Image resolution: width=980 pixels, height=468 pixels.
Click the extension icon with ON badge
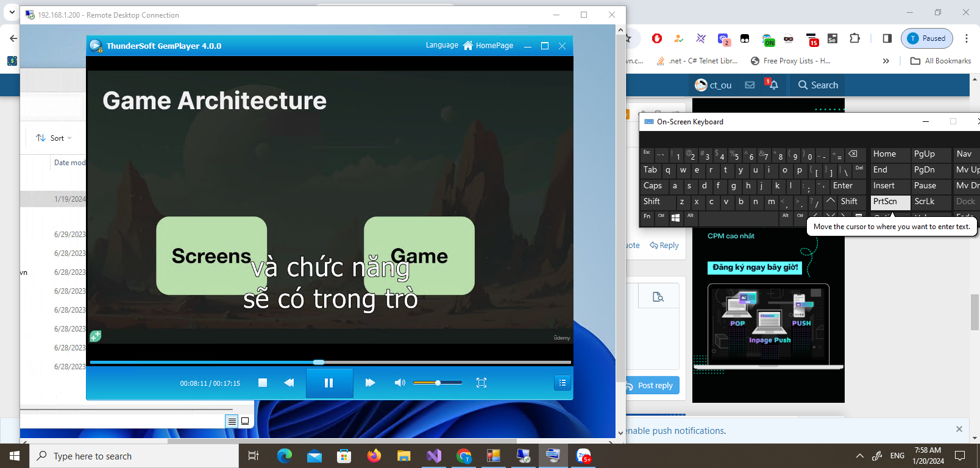pos(768,40)
